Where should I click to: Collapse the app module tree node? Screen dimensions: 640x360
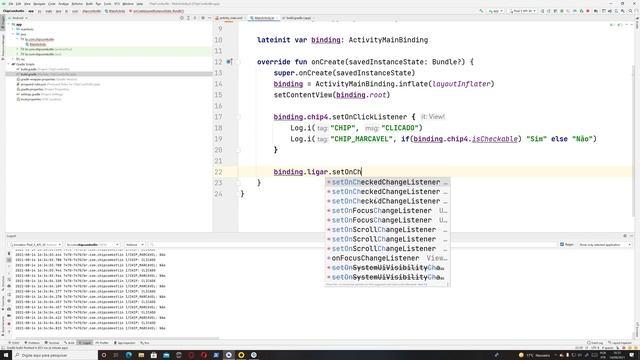(x=9, y=24)
